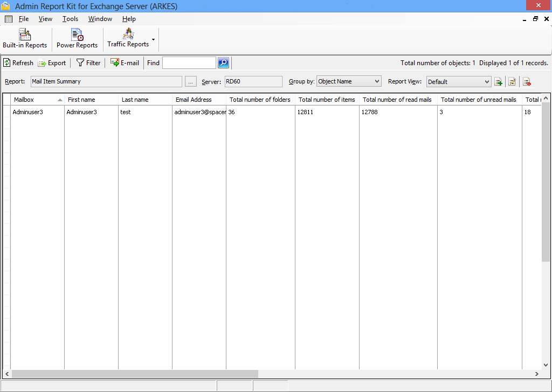Click the vertical scrollbar down arrow
Viewport: 552px width, 392px height.
click(x=546, y=365)
